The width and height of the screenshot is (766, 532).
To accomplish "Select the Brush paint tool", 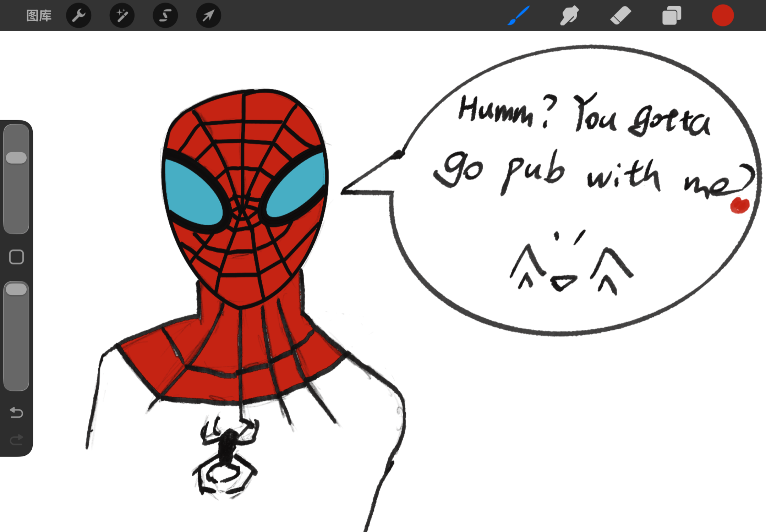I will (519, 16).
